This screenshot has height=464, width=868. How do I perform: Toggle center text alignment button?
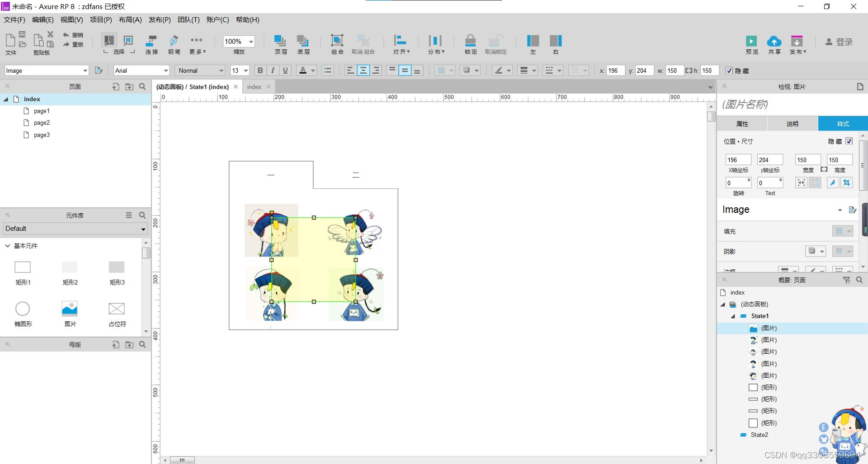coord(363,70)
